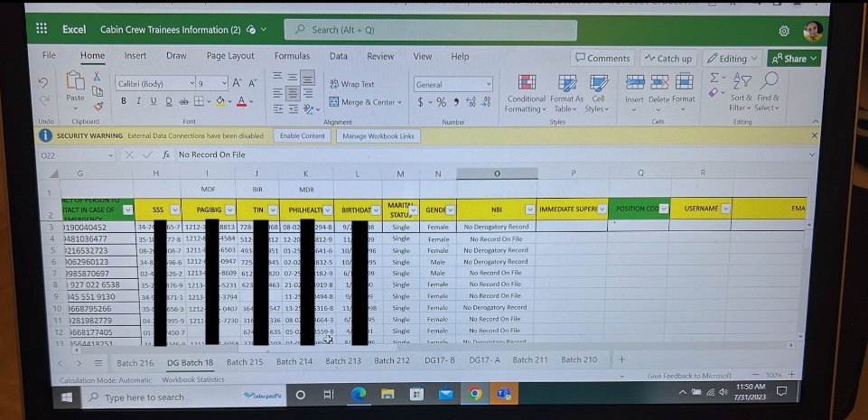This screenshot has height=420, width=868.
Task: Toggle Align Left
Action: click(x=278, y=93)
